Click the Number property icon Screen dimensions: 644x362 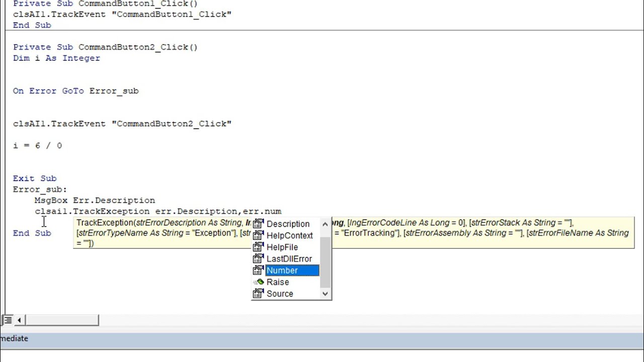coord(258,270)
